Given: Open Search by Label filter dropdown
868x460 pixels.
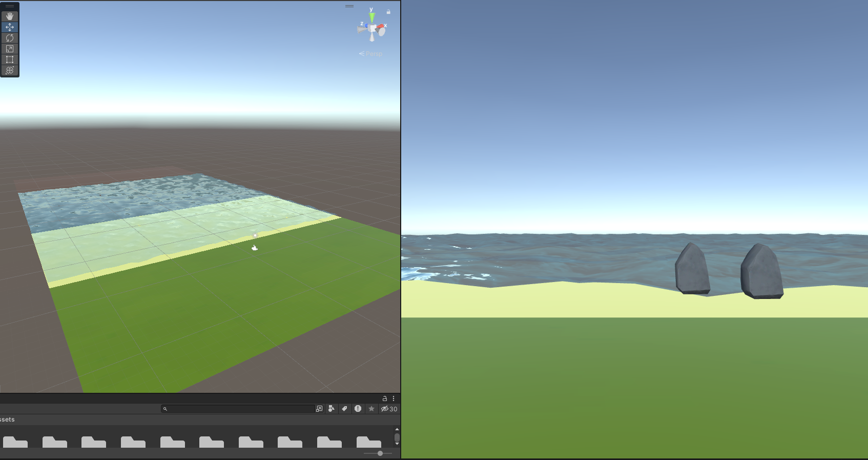Looking at the screenshot, I should click(x=345, y=409).
